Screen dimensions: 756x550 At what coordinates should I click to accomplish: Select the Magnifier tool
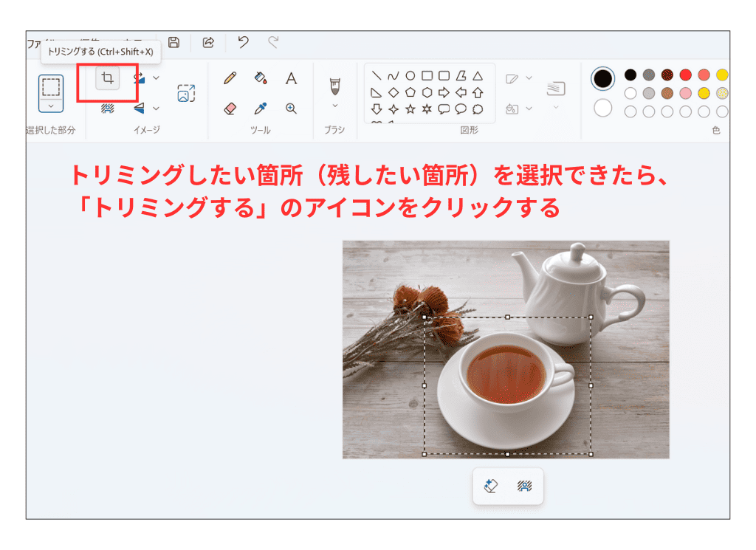(290, 109)
